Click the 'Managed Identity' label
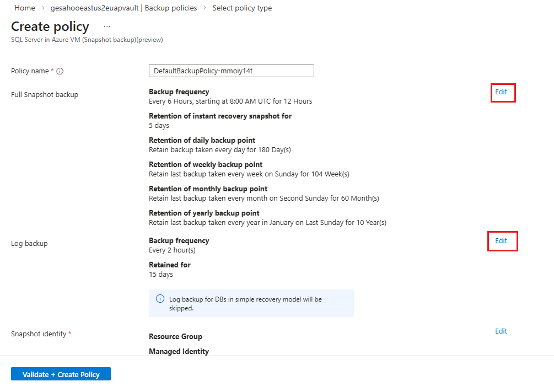The height and width of the screenshot is (392, 554). point(179,351)
